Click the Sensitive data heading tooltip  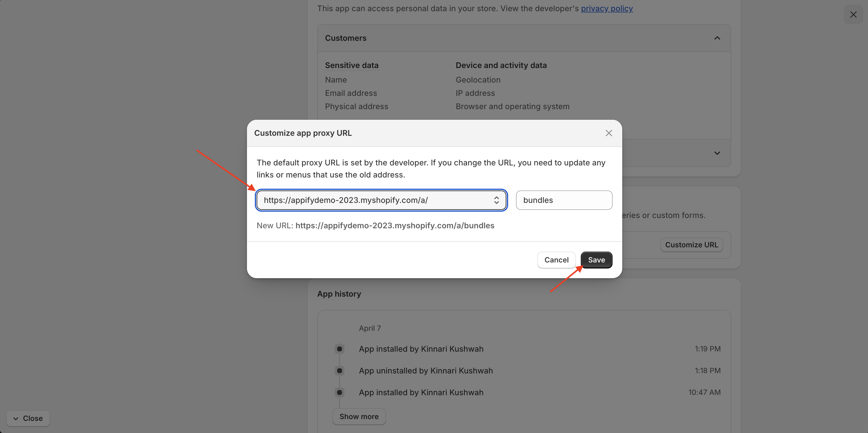click(x=351, y=65)
